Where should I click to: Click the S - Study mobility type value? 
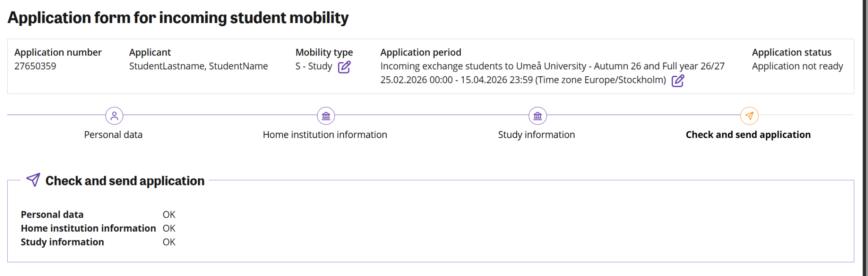tap(314, 66)
